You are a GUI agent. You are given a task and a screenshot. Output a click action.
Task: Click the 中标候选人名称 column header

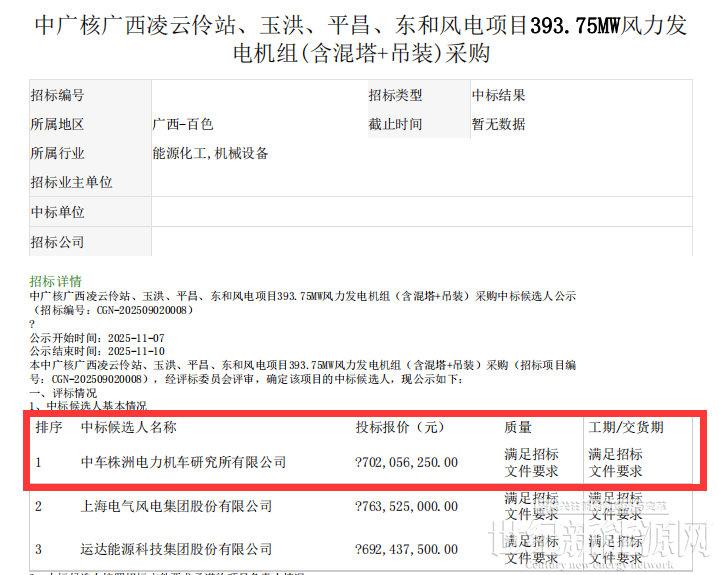click(x=129, y=427)
